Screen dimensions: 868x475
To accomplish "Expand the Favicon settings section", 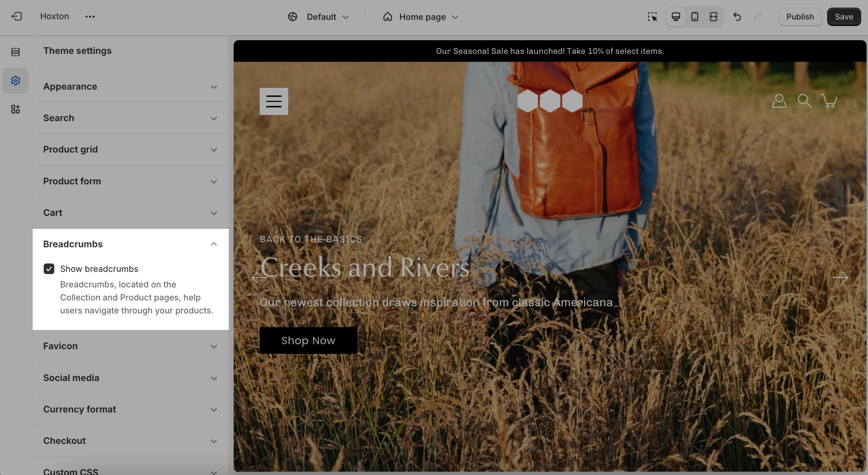I will [130, 346].
